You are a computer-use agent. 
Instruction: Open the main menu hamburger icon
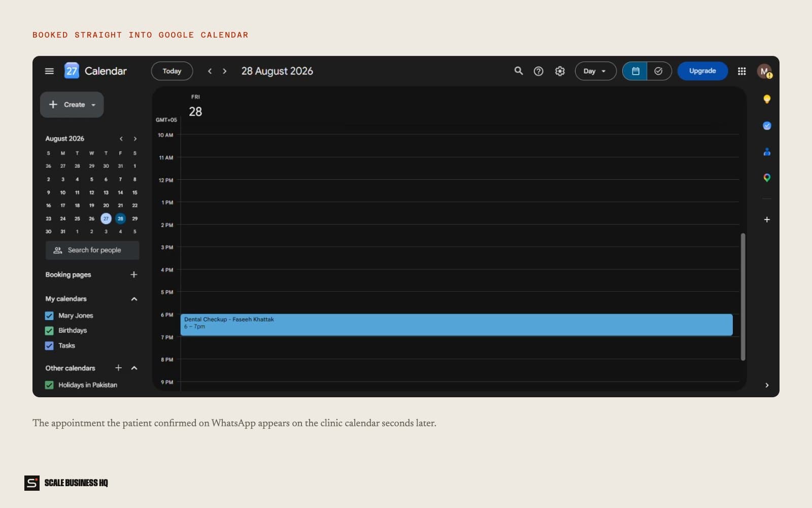49,71
